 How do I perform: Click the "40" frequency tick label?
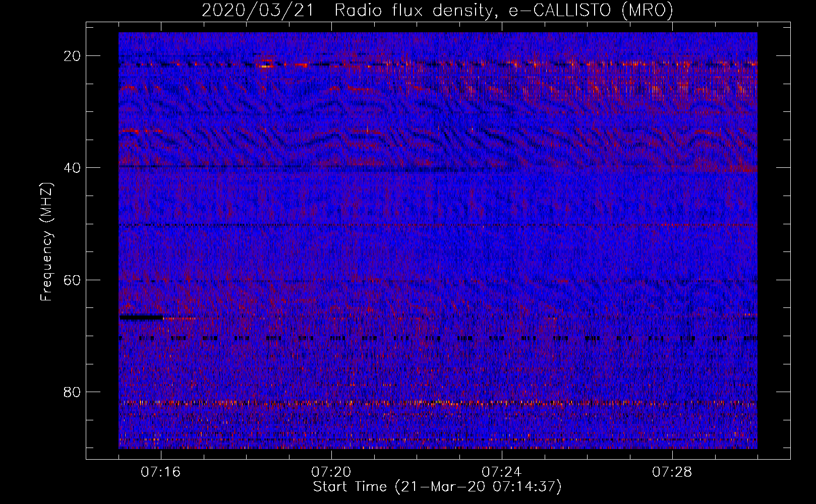[73, 168]
